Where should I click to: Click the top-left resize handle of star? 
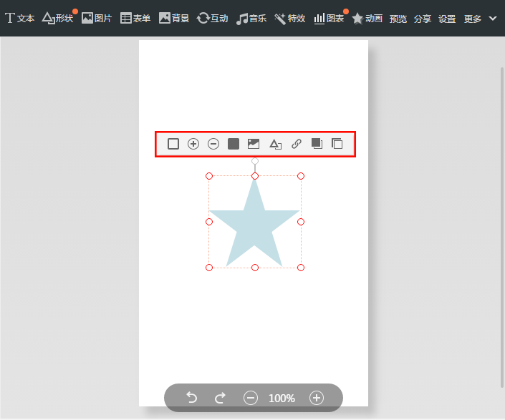point(209,176)
